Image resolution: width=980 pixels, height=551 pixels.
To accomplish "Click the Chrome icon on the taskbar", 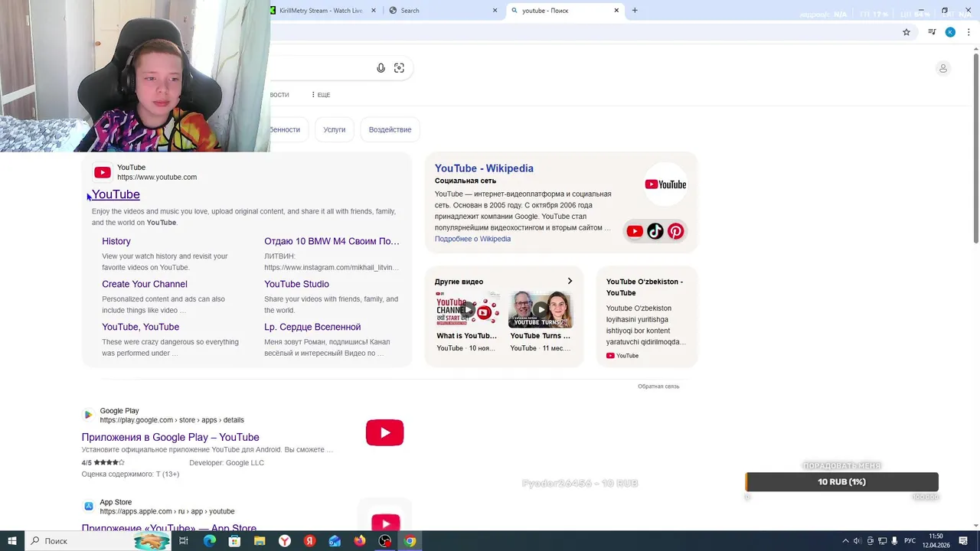I will coord(410,541).
